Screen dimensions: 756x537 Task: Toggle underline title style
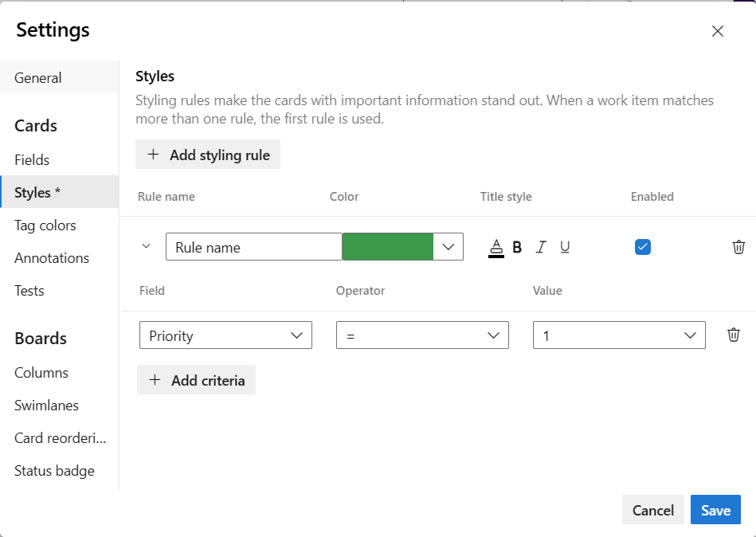pos(565,247)
